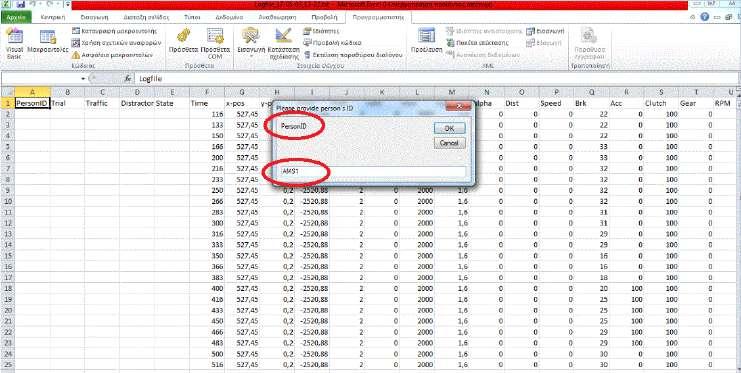Viewport: 741px width, 373px height.
Task: Confirm the PersonID dialog with OK
Action: 449,128
